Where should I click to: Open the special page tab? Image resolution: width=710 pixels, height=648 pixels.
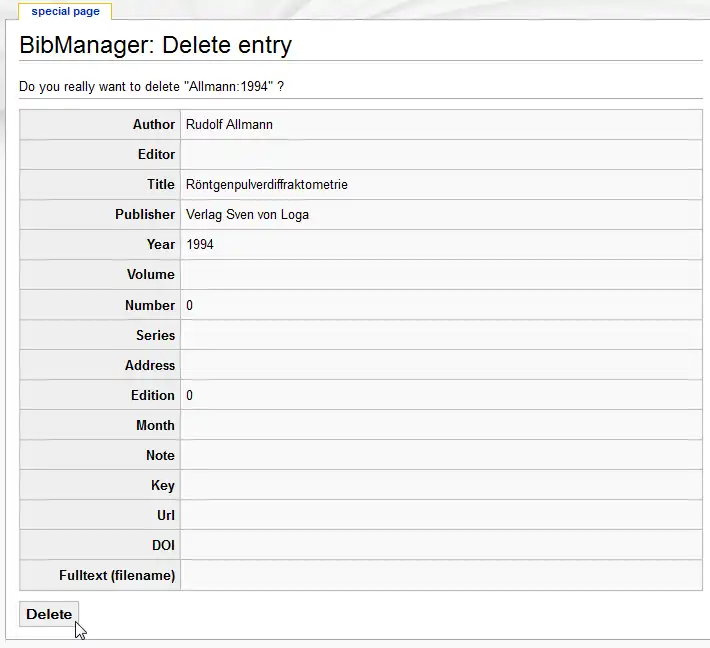(x=65, y=12)
